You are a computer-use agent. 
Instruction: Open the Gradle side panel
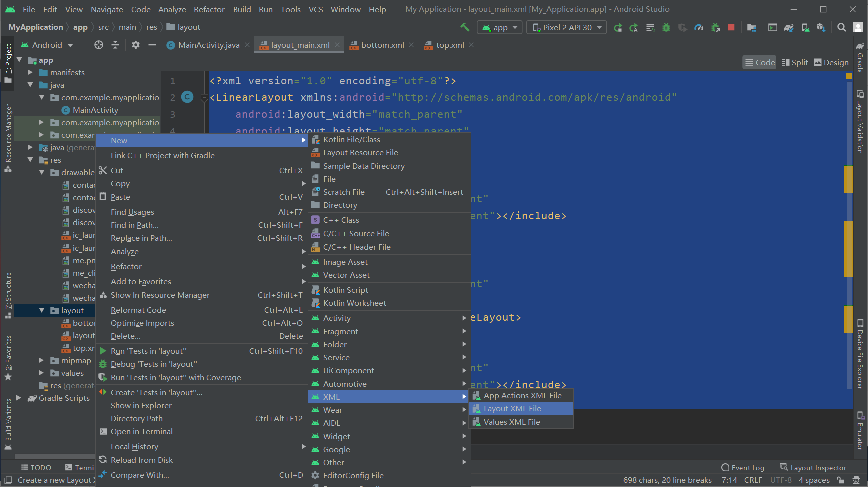coord(860,58)
